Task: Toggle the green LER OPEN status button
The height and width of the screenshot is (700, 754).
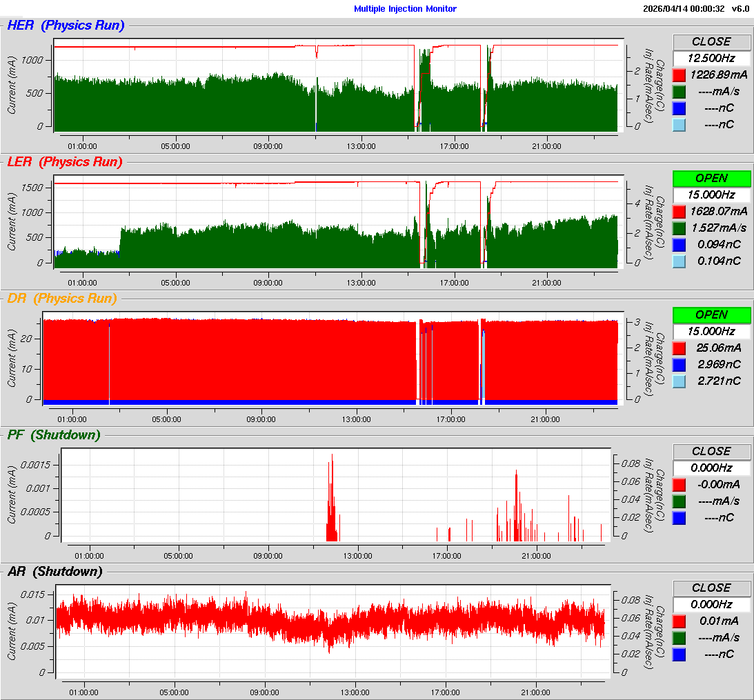Action: (x=711, y=178)
